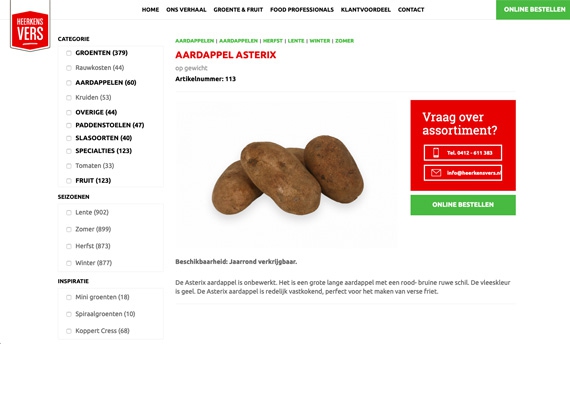Toggle the Winter season checkbox
This screenshot has width=570, height=400.
(x=69, y=263)
